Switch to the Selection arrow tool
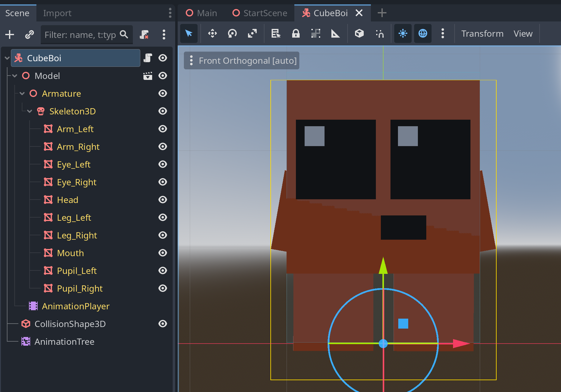This screenshot has height=392, width=561. pyautogui.click(x=189, y=34)
